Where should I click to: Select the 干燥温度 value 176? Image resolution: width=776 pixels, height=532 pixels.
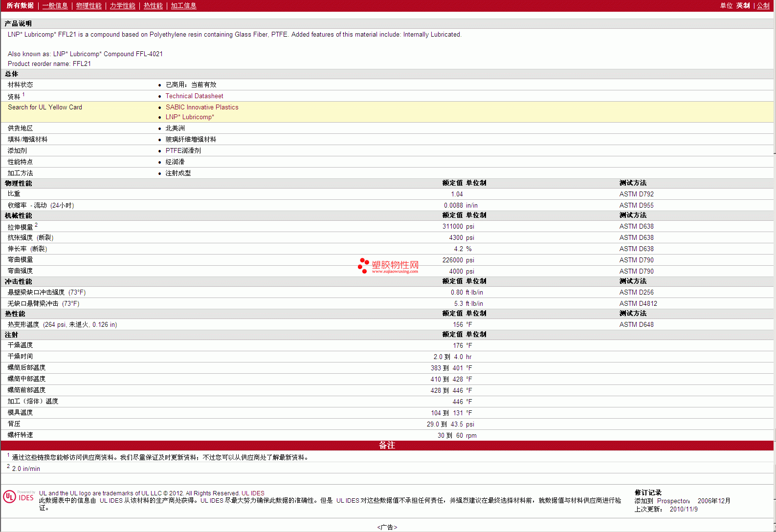(x=458, y=346)
